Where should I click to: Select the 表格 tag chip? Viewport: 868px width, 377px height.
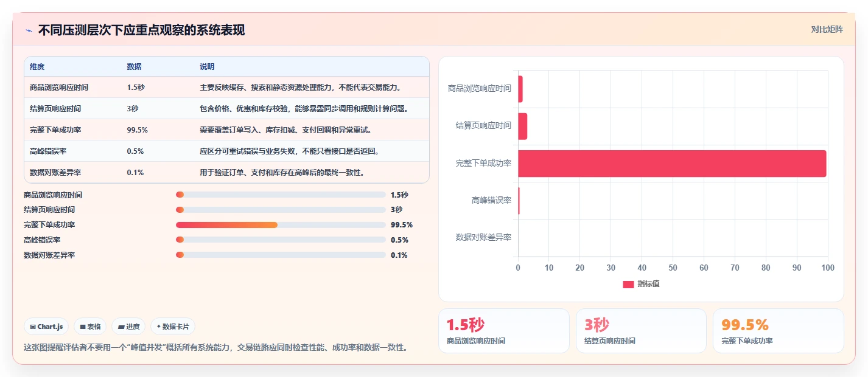(90, 327)
